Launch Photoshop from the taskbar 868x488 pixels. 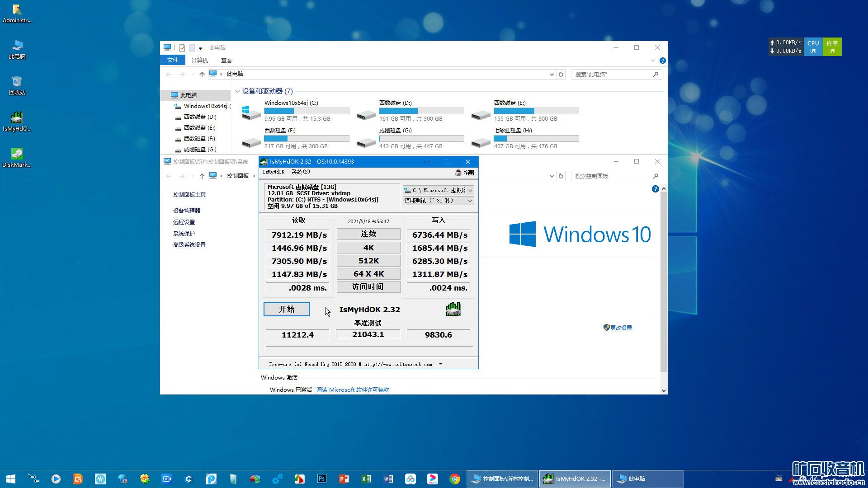(x=322, y=479)
